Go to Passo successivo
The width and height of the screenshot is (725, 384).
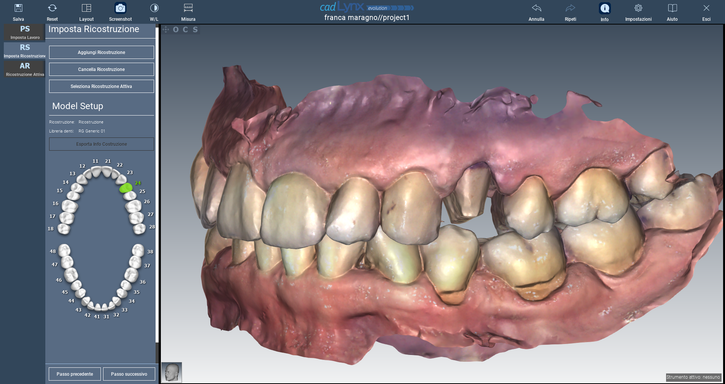pyautogui.click(x=129, y=373)
